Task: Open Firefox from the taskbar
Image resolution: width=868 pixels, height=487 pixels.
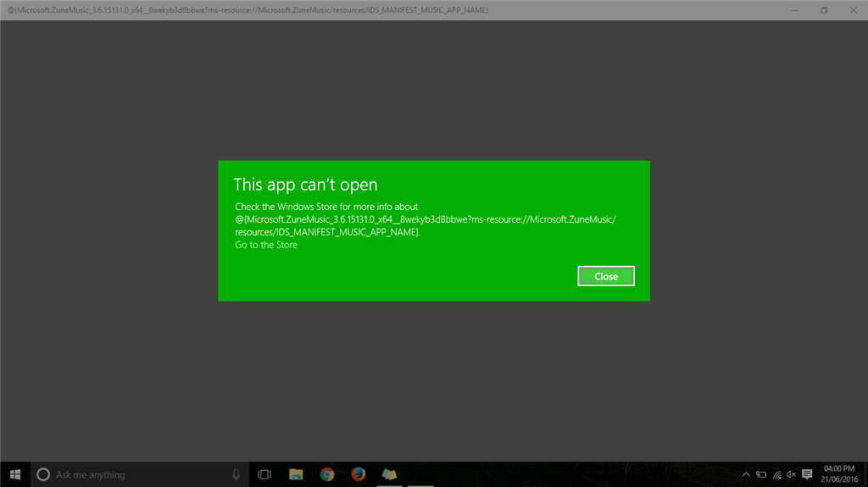Action: (359, 474)
